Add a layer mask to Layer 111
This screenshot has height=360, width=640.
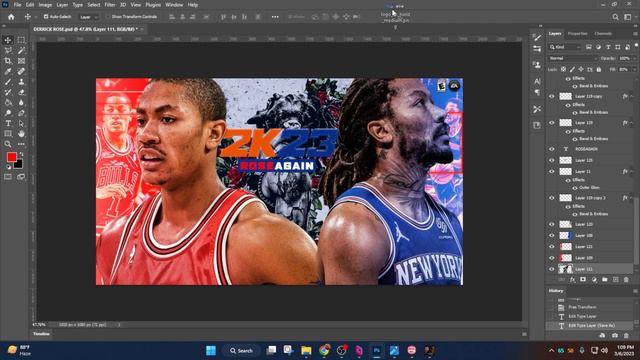(x=583, y=280)
